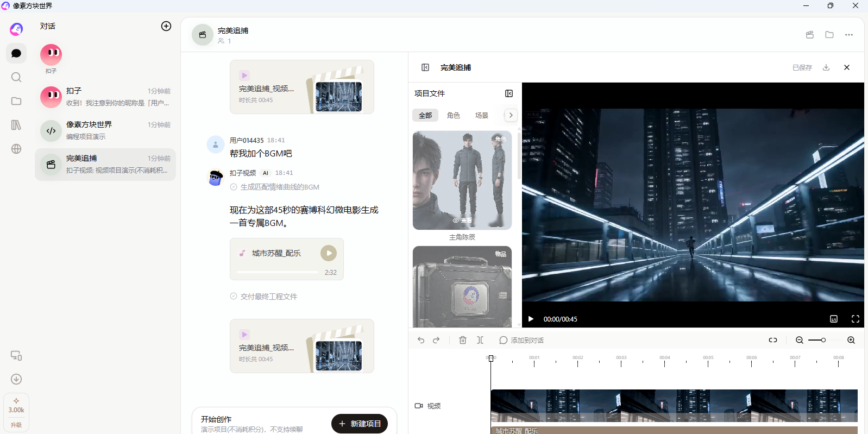868x434 pixels.
Task: Open the more options ellipsis menu
Action: (849, 35)
